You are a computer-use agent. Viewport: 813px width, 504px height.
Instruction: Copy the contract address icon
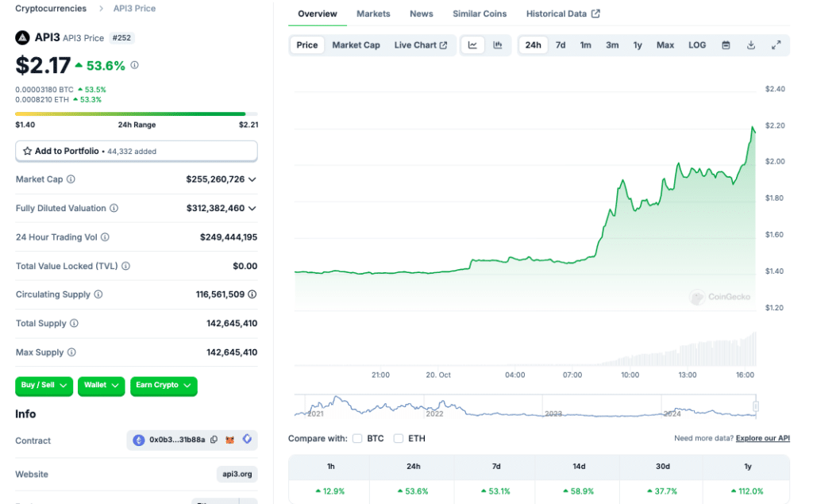[214, 440]
